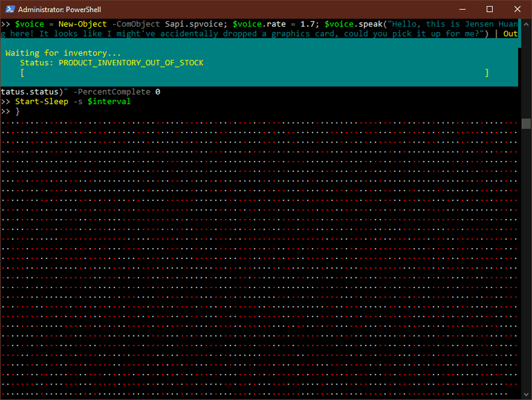This screenshot has height=400, width=532.
Task: Click the vertical scrollbar thumb
Action: (x=526, y=124)
